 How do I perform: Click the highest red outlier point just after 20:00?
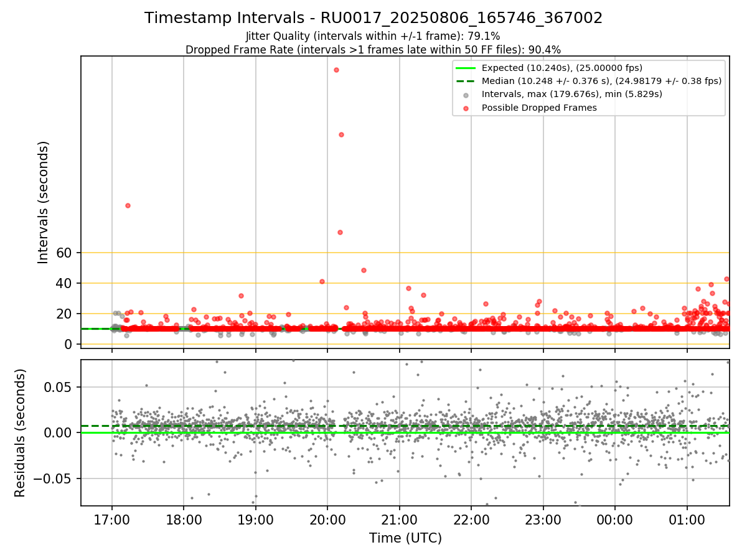[336, 70]
